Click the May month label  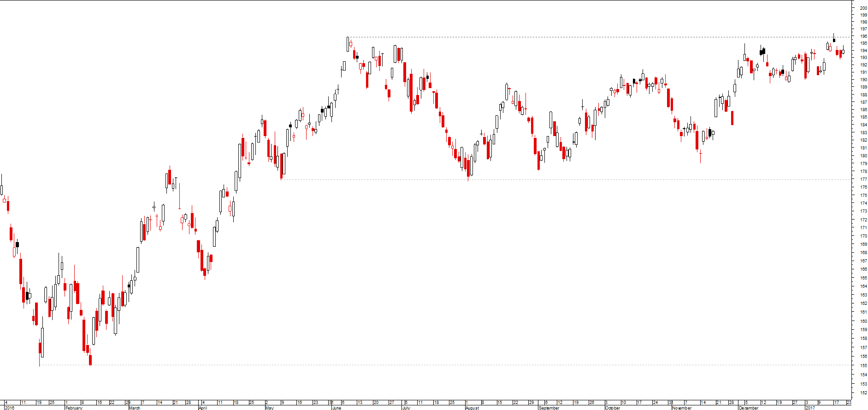(270, 408)
